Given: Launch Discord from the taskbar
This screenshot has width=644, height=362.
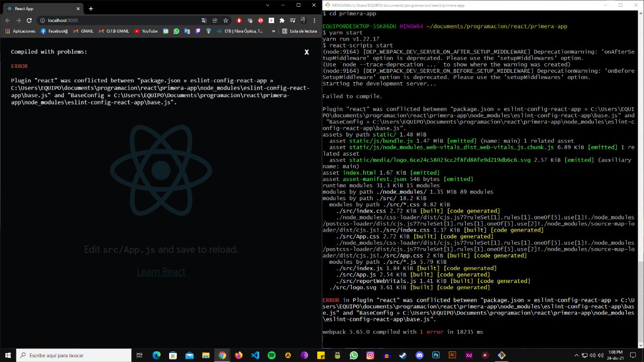Looking at the screenshot, I should coord(420,355).
